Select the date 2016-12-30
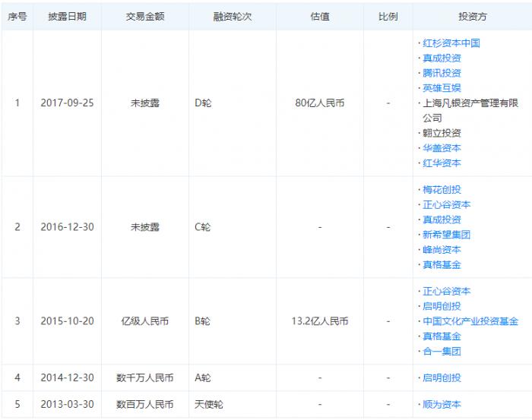Screen dimensions: 532x420 [x=67, y=227]
